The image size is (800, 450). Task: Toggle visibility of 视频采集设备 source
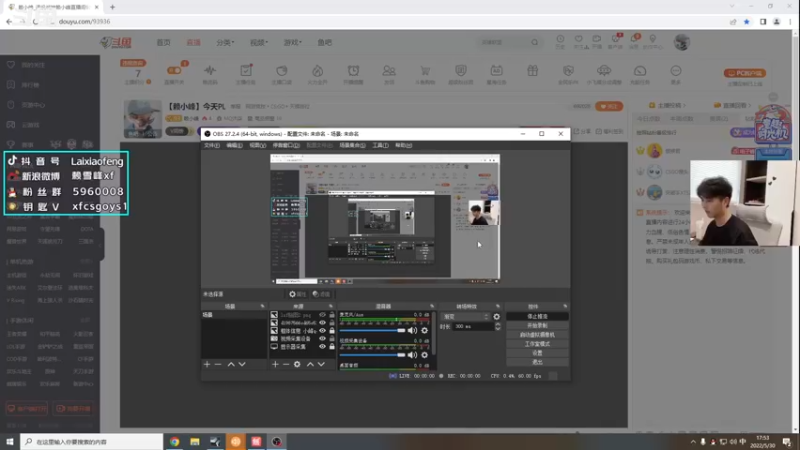[x=322, y=338]
